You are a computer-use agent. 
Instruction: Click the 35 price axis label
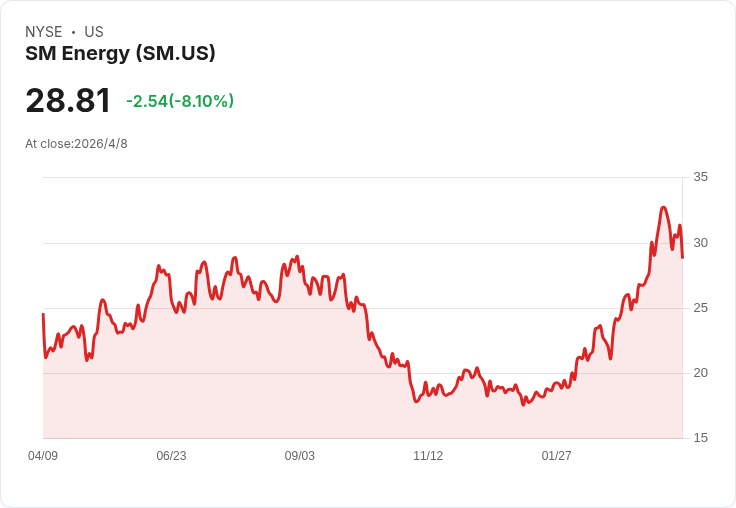click(x=700, y=177)
